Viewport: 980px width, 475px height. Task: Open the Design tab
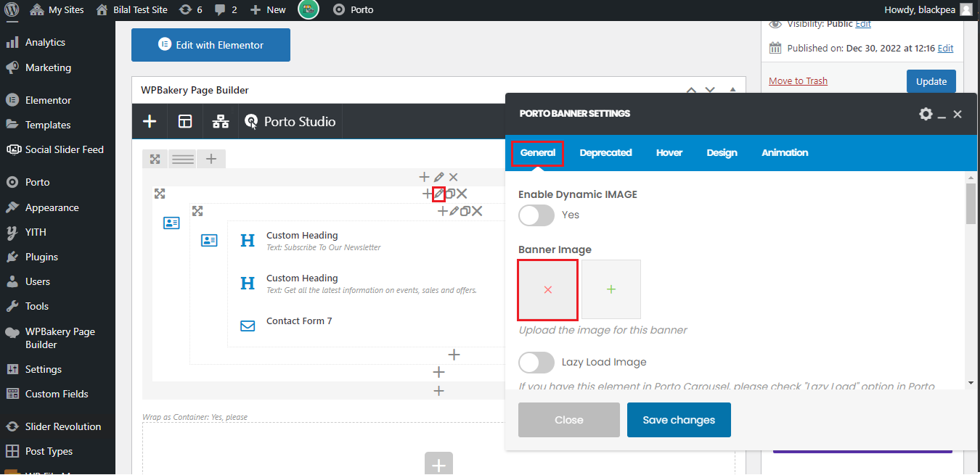pyautogui.click(x=722, y=153)
